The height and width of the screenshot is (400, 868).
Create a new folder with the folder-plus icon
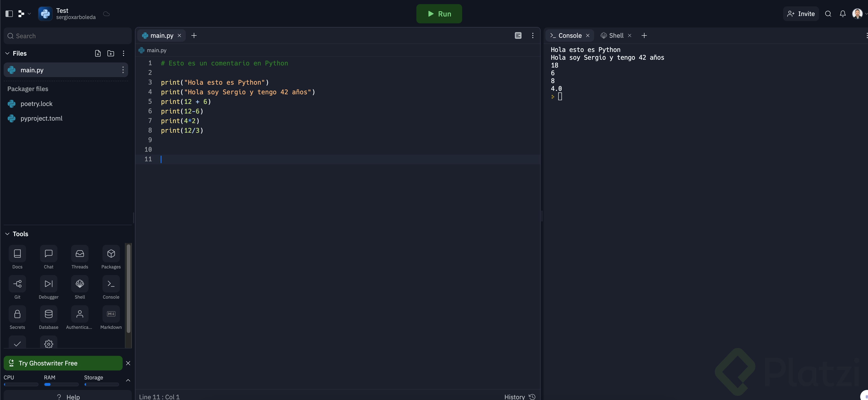click(111, 53)
